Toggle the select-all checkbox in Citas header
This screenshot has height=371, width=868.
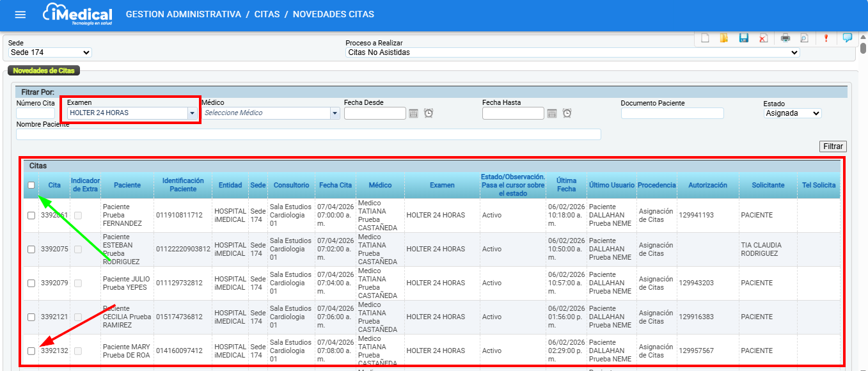(x=31, y=185)
